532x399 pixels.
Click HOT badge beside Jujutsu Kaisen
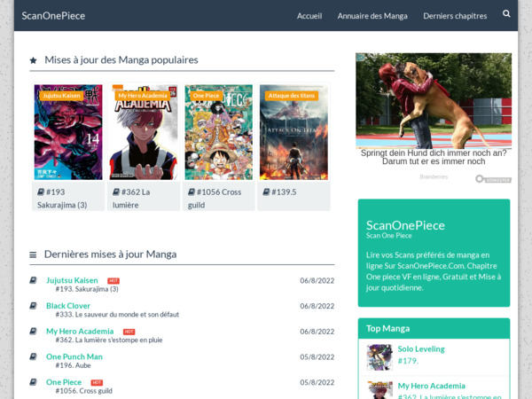113,281
